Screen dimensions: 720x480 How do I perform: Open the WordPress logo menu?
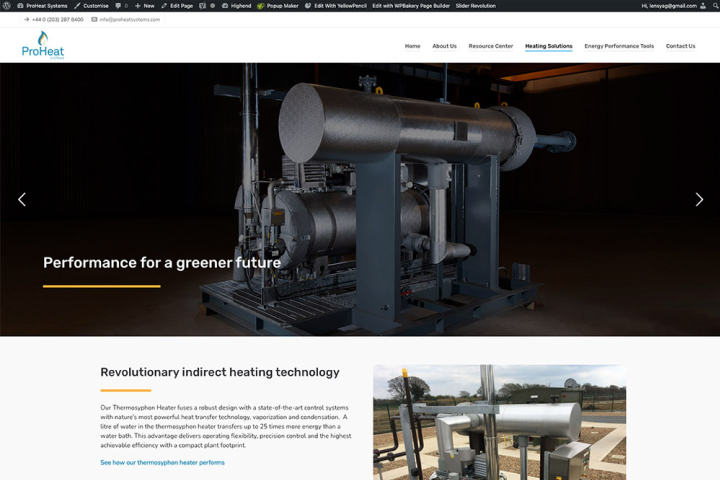click(6, 6)
